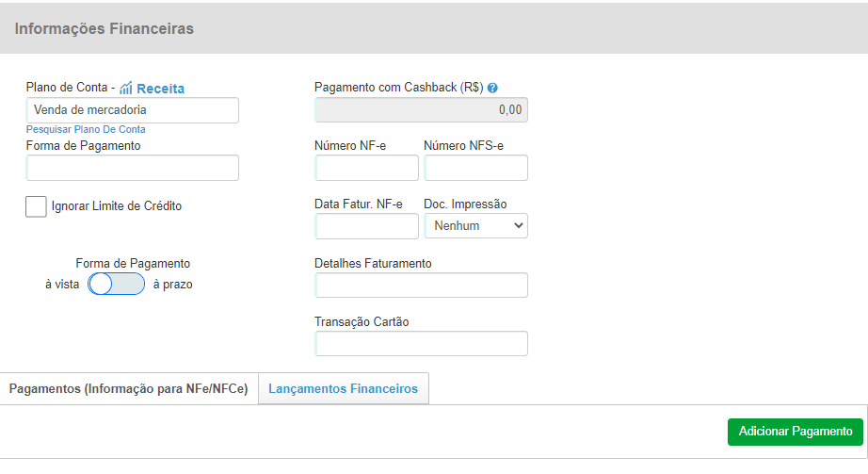868x474 pixels.
Task: Click the Transação Cartão input field
Action: [x=421, y=343]
